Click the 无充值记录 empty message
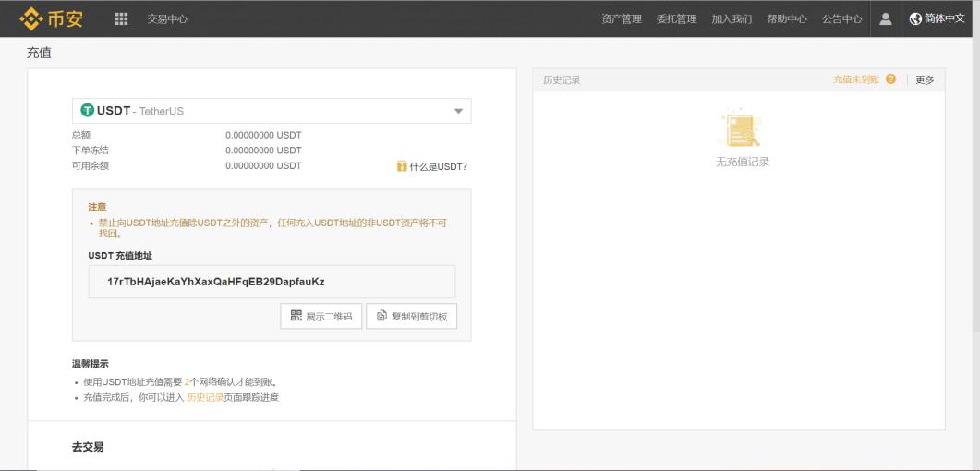 (742, 162)
